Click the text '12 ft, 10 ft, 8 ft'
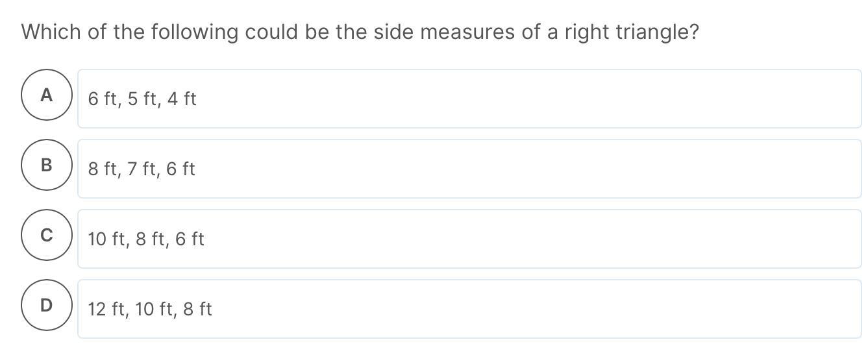 (x=150, y=310)
